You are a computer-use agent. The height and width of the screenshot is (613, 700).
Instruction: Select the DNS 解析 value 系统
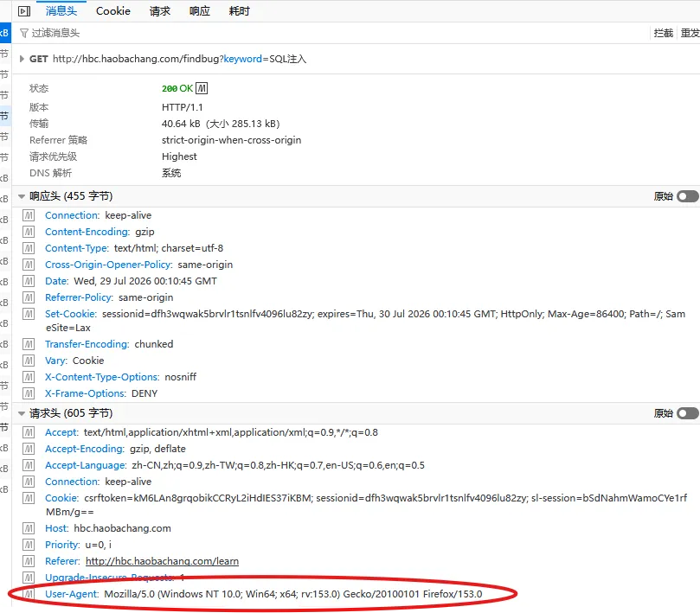tap(171, 173)
